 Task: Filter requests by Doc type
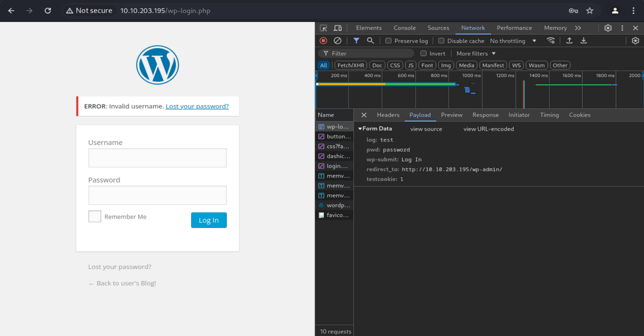pyautogui.click(x=377, y=65)
